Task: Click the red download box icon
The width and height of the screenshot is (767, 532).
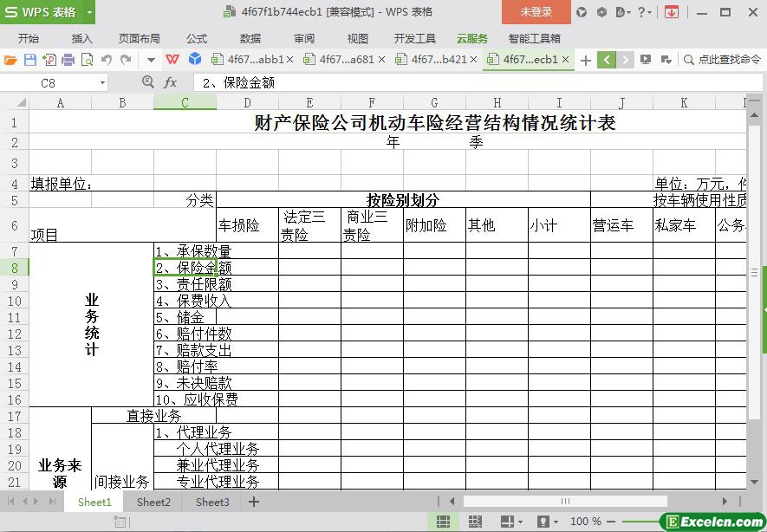Action: pos(672,12)
